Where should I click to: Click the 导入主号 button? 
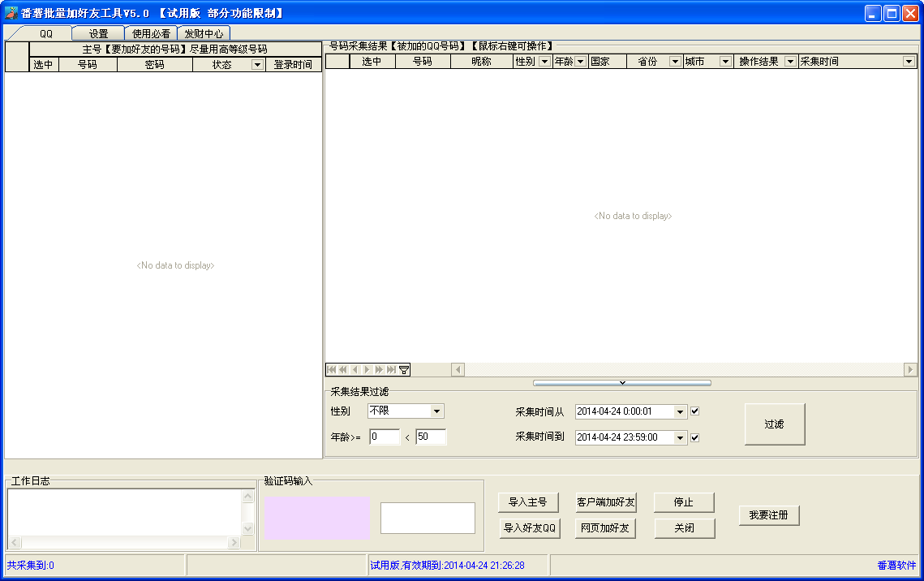coord(528,502)
